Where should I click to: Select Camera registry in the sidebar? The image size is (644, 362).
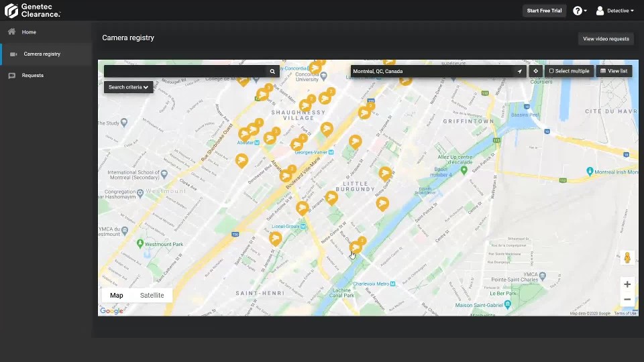point(42,54)
